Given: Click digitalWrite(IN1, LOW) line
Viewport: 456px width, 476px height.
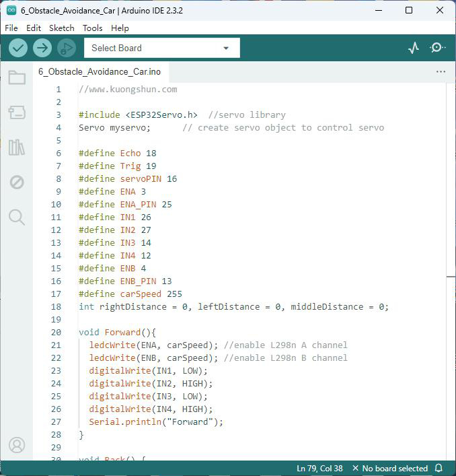Looking at the screenshot, I should tap(148, 371).
